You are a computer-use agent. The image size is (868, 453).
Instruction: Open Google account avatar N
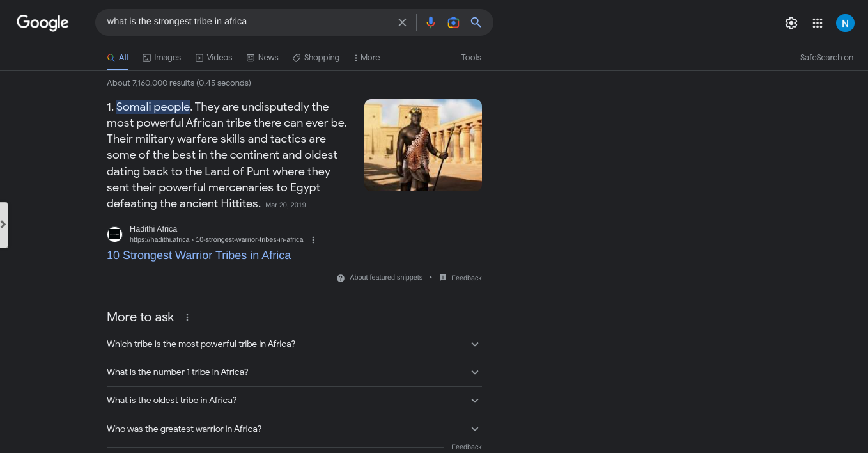click(x=845, y=23)
